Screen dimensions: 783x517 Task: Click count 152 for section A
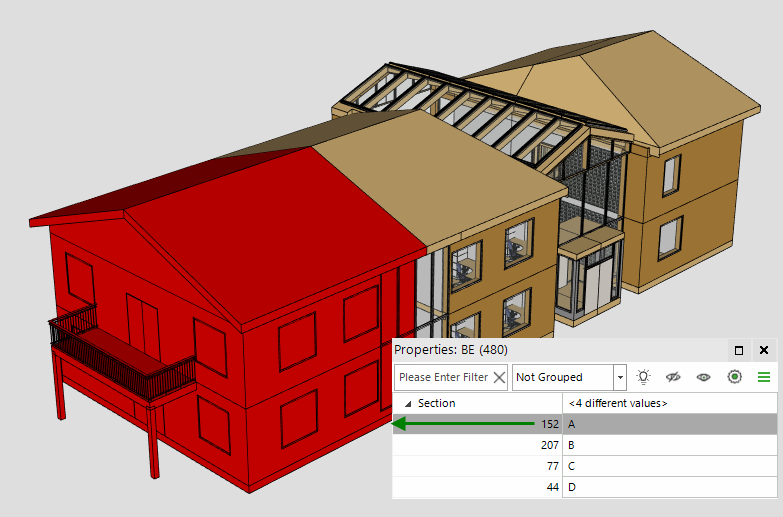(550, 424)
